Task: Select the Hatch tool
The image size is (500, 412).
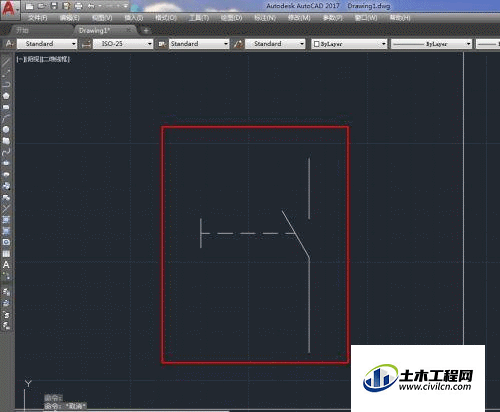Action: (x=6, y=220)
